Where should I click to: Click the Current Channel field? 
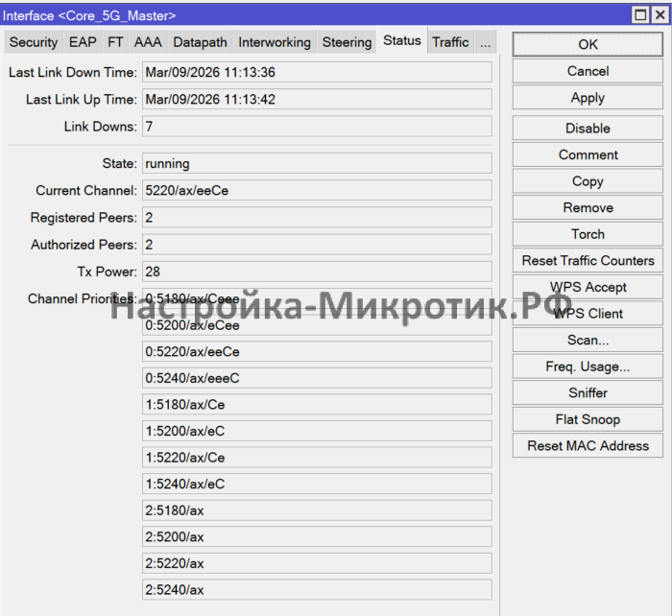[x=317, y=191]
